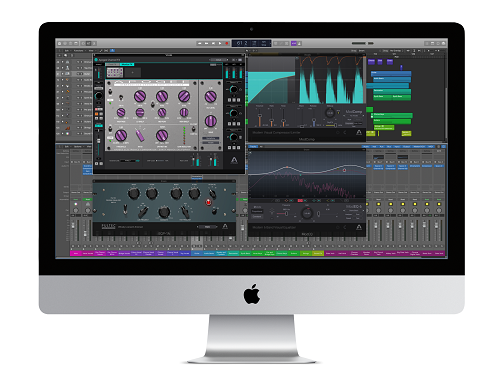Click the red record button in transport
Viewport: 500px width, 386px height.
click(227, 43)
